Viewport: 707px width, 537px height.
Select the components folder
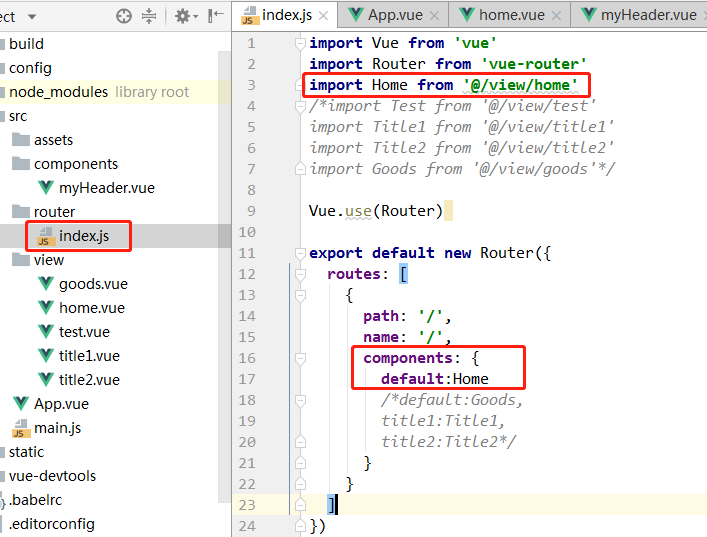pyautogui.click(x=76, y=164)
